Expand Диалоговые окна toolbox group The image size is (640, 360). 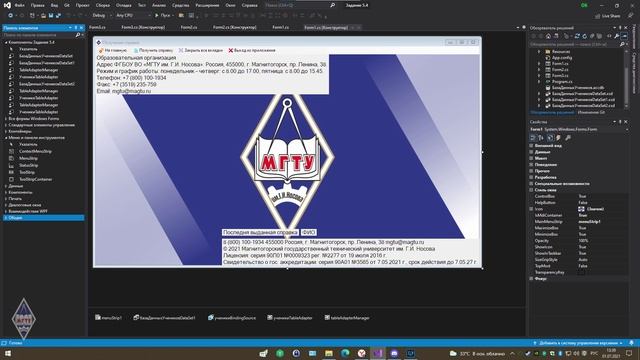[6, 205]
